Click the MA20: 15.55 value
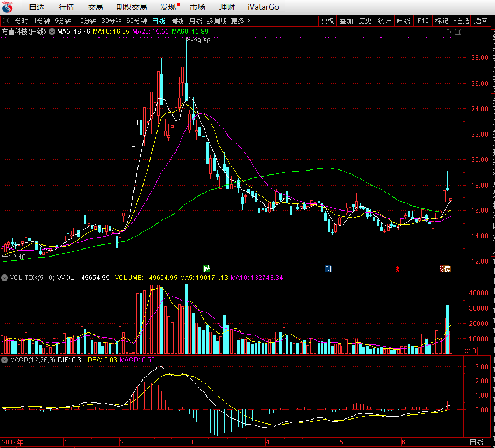Image resolution: width=495 pixels, height=448 pixels. point(151,32)
